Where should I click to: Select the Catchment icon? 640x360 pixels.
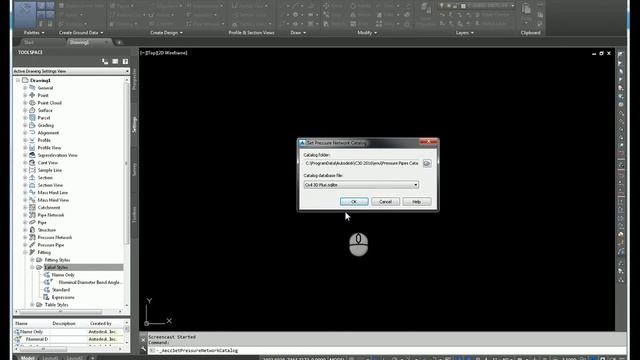32,207
